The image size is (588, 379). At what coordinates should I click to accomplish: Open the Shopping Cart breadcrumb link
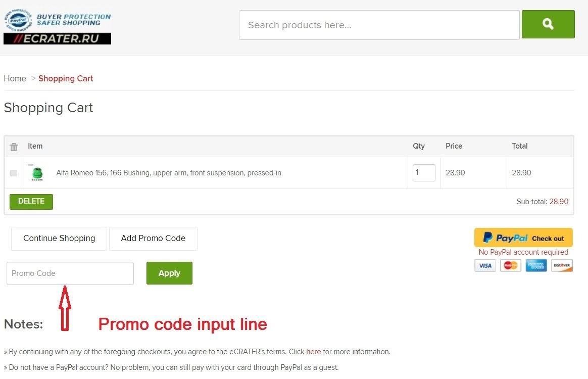click(66, 78)
